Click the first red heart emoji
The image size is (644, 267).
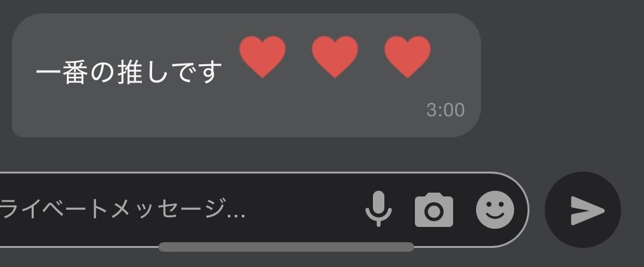tap(262, 57)
